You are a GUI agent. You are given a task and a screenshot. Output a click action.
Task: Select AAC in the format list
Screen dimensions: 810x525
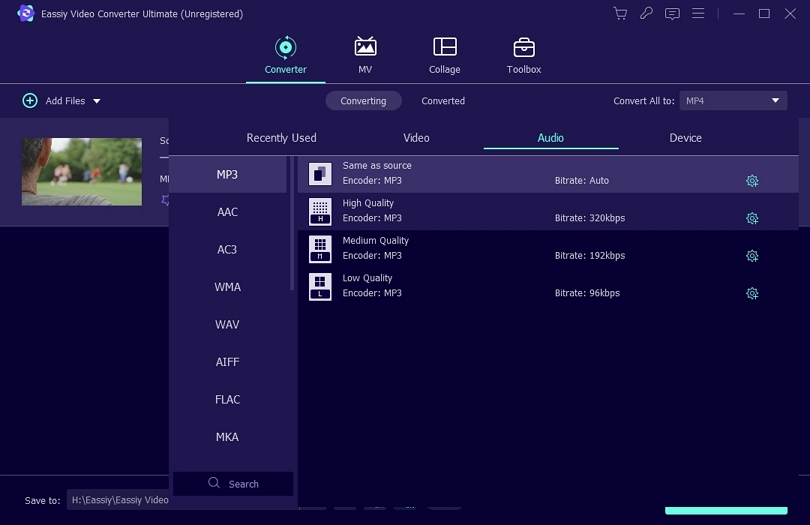(x=227, y=212)
